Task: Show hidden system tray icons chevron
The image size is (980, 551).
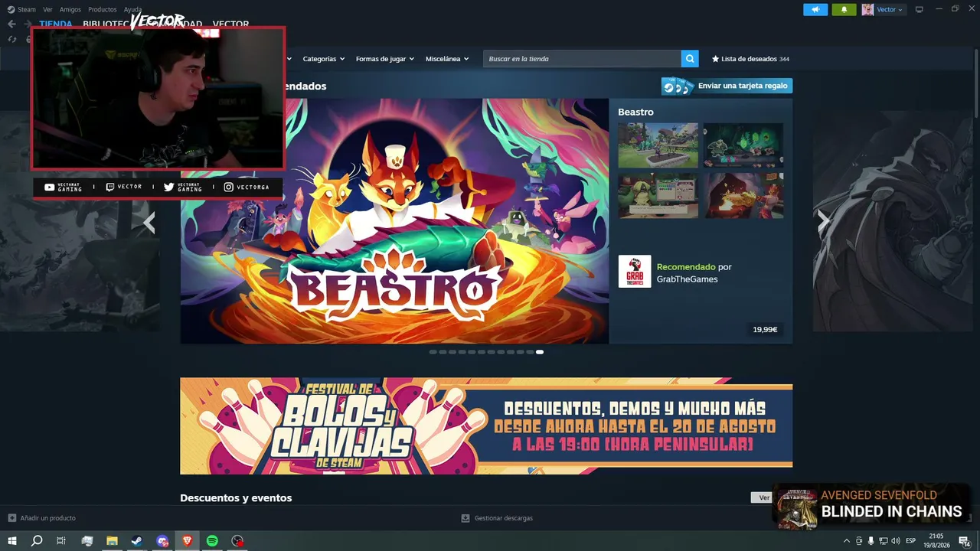Action: point(846,541)
